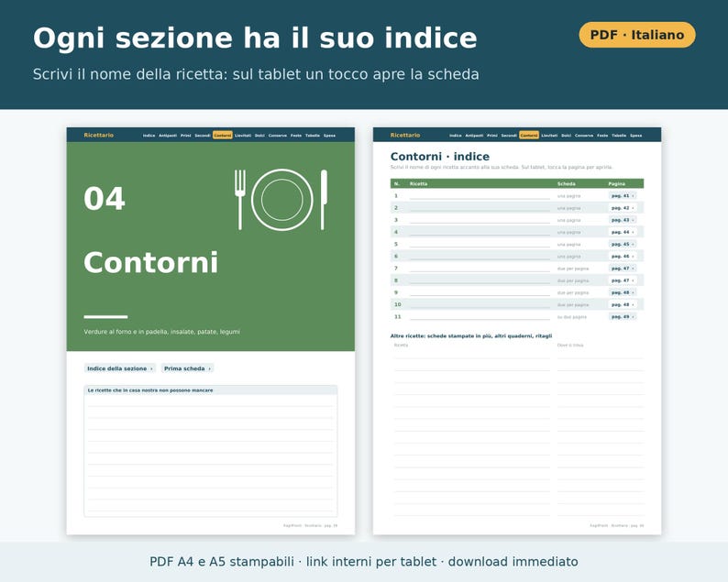This screenshot has height=582, width=728.
Task: Click 'una pagina' text in row 1
Action: 568,196
